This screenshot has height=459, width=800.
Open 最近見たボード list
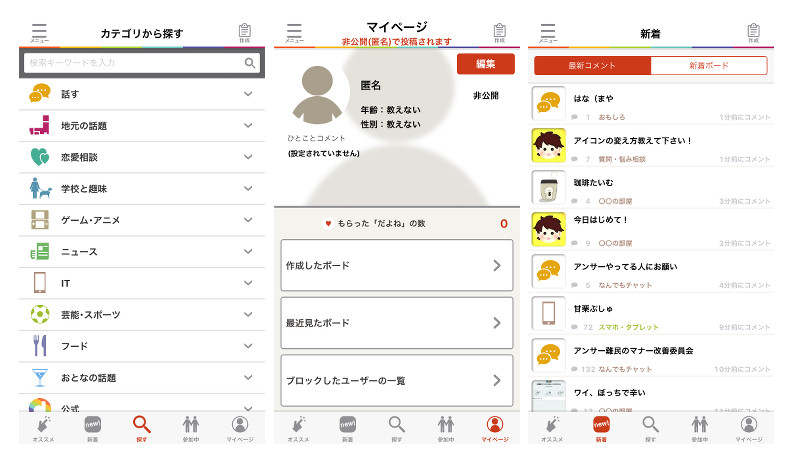point(397,323)
